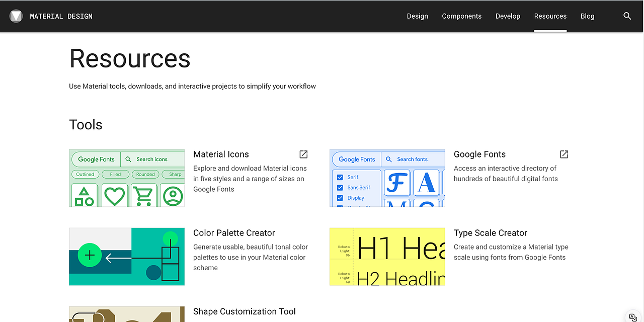644x322 pixels.
Task: Open the Components menu
Action: click(x=461, y=16)
